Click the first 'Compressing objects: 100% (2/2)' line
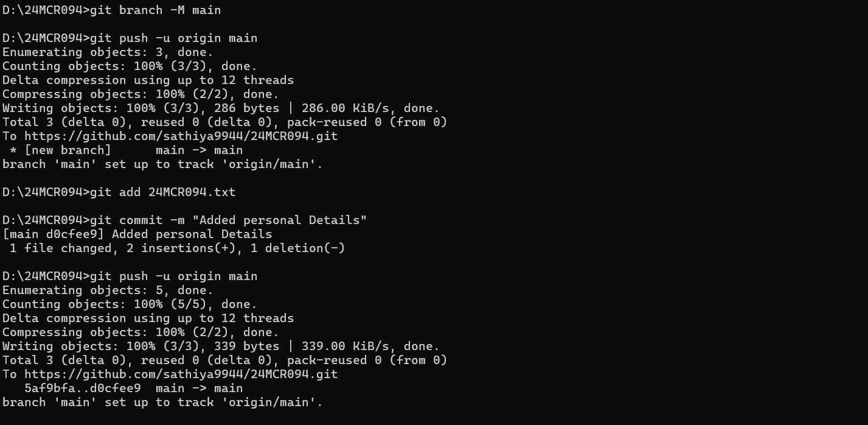Viewport: 868px width, 425px height. (141, 94)
